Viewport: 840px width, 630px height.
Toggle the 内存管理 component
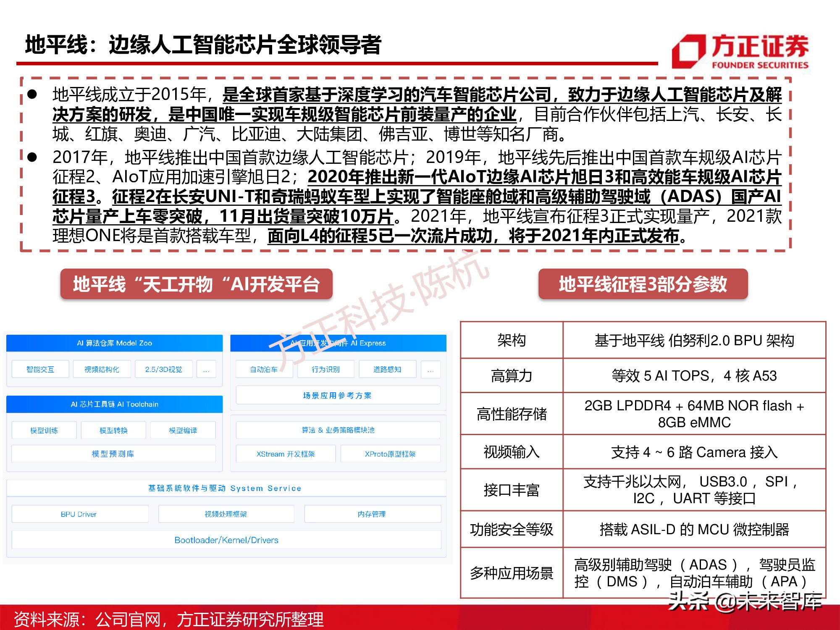[373, 514]
